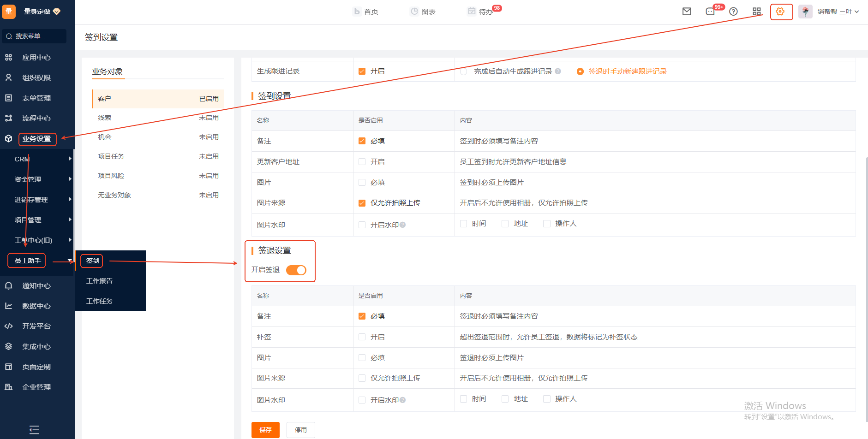Expand the 资金管理 submenu
Viewport: 868px width, 439px height.
[70, 179]
